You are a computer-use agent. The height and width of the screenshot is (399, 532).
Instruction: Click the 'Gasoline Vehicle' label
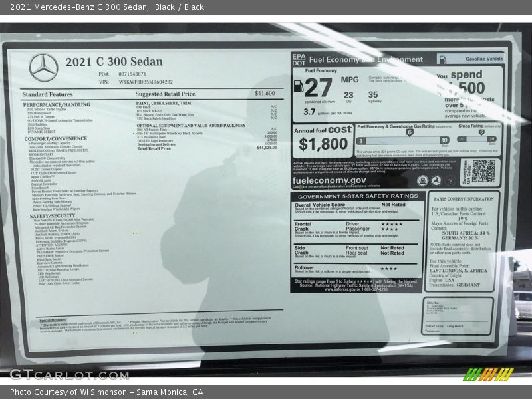484,59
